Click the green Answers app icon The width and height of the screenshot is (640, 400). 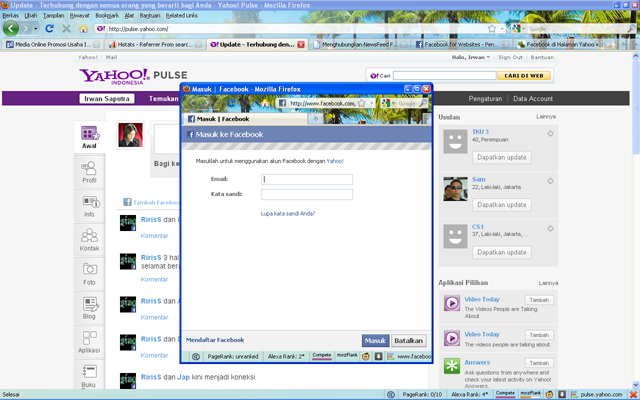coord(452,365)
